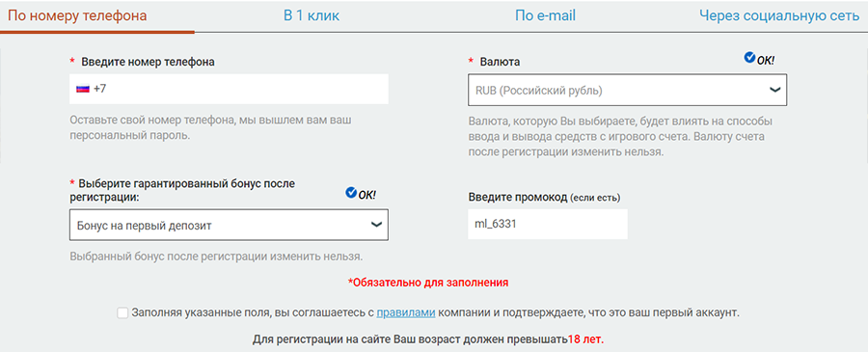
Task: Click the red Обязательно для заполнения notice
Action: pos(428,283)
